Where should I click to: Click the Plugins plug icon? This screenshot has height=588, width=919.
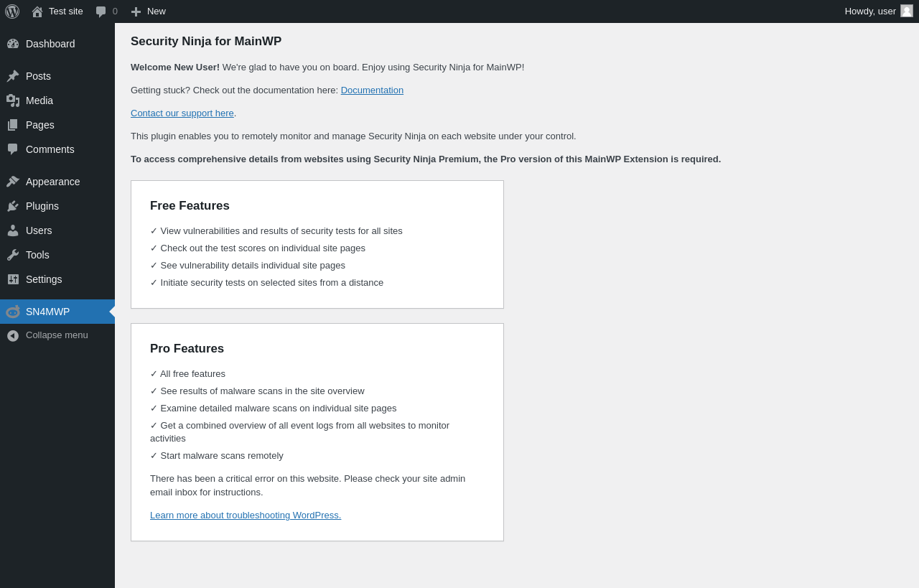(13, 206)
